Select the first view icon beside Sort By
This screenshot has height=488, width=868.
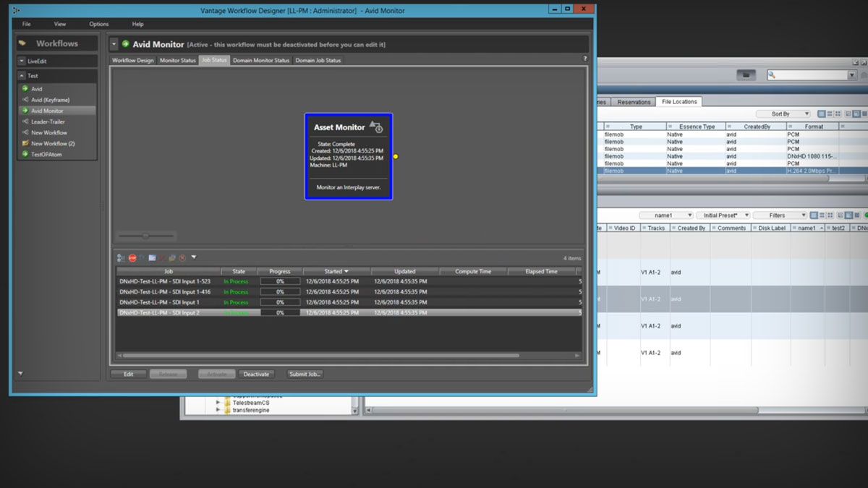pyautogui.click(x=822, y=114)
